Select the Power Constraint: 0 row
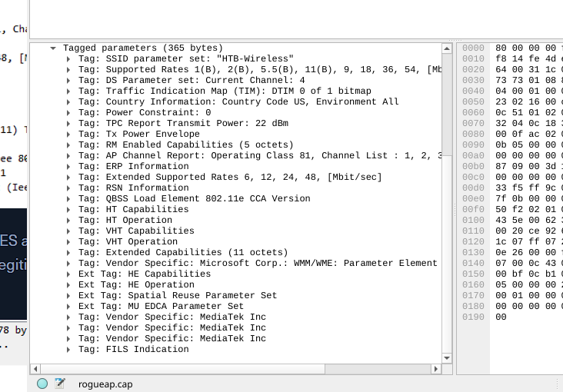563x392 pixels. point(145,113)
